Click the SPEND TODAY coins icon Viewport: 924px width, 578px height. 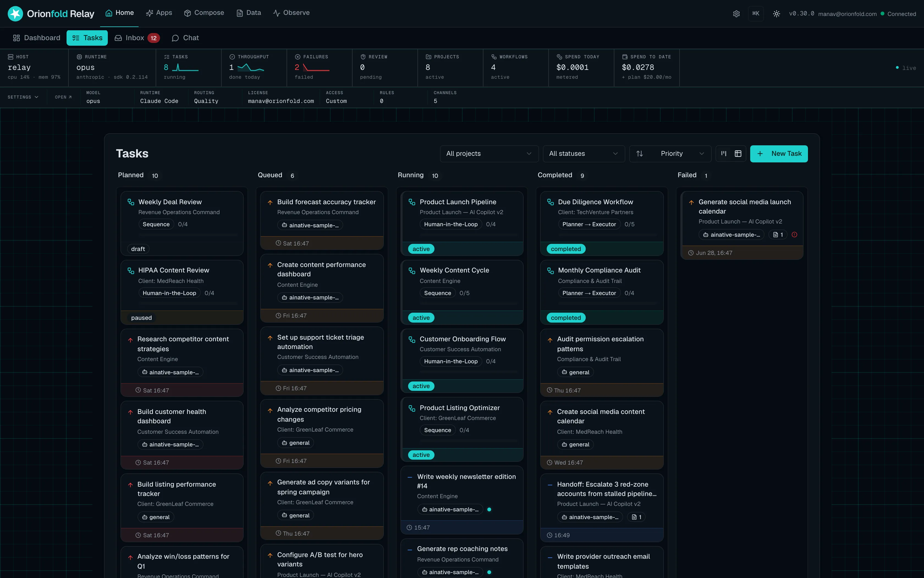[x=559, y=57]
